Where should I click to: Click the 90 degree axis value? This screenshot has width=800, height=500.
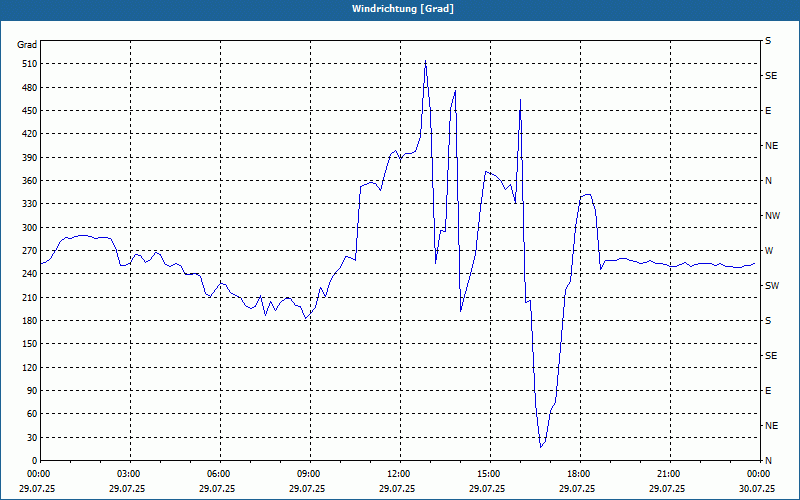pyautogui.click(x=32, y=391)
